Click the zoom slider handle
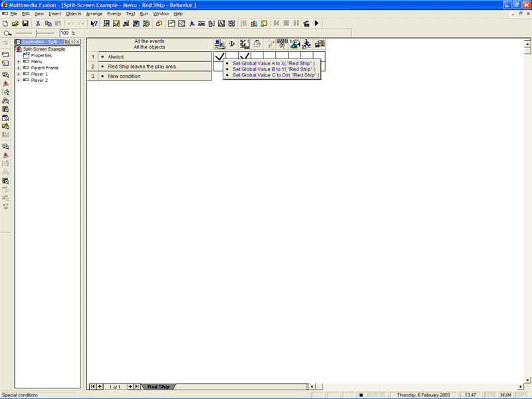Image resolution: width=532 pixels, height=399 pixels. 37,33
